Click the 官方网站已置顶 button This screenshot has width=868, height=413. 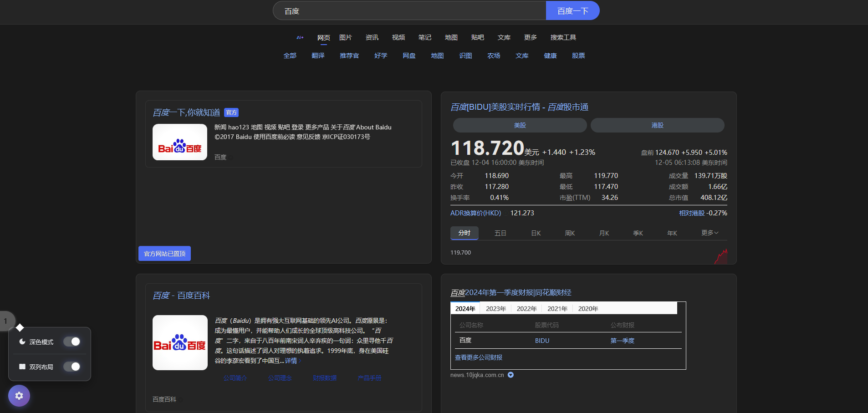pyautogui.click(x=164, y=254)
